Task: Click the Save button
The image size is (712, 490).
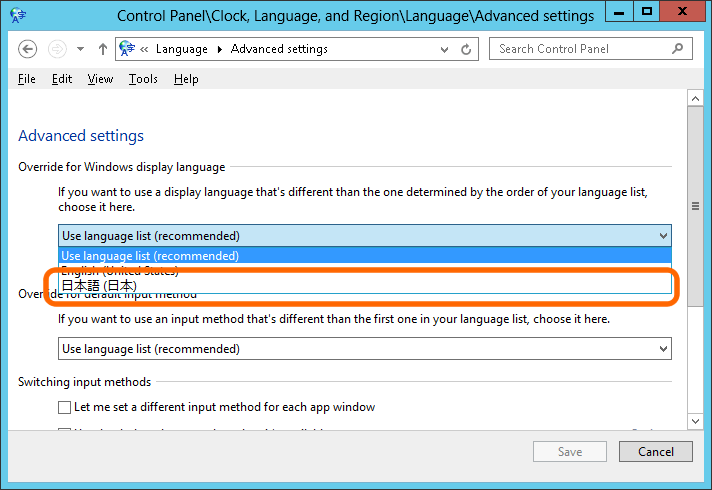Action: click(570, 451)
